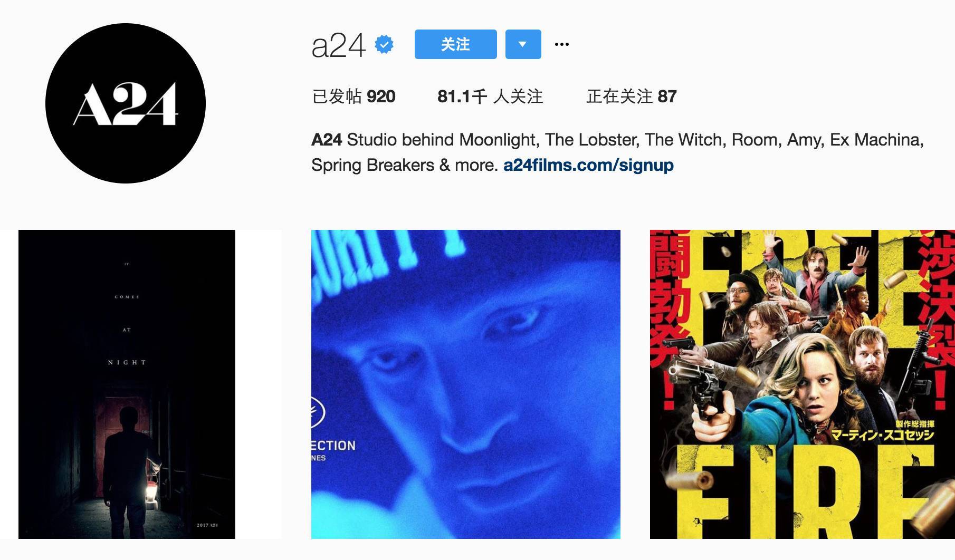955x560 pixels.
Task: Expand the suggested accounts dropdown arrow
Action: click(523, 44)
